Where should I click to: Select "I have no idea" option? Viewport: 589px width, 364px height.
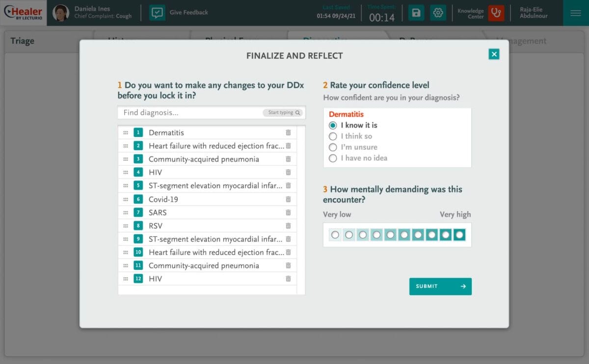(x=333, y=158)
